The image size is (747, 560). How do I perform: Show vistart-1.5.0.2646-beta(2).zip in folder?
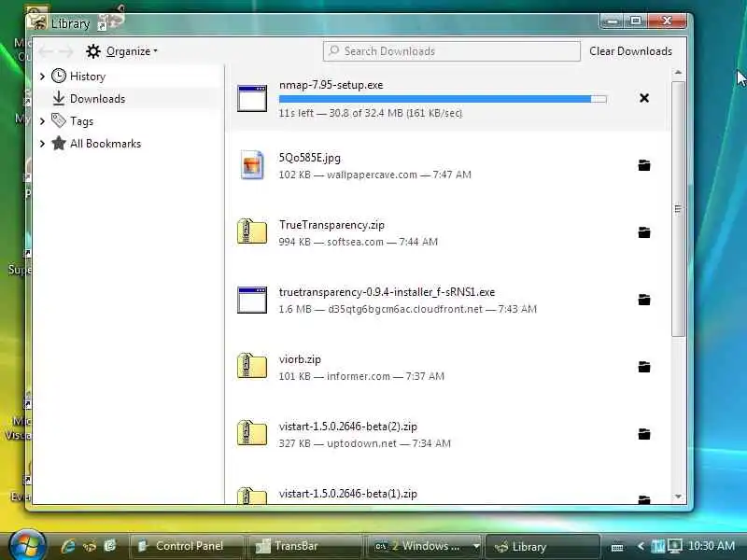tap(644, 434)
